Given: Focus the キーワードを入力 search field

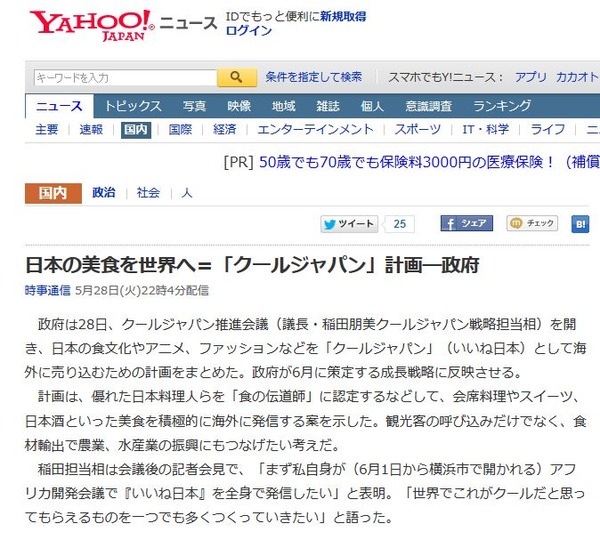Looking at the screenshot, I should coord(126,78).
